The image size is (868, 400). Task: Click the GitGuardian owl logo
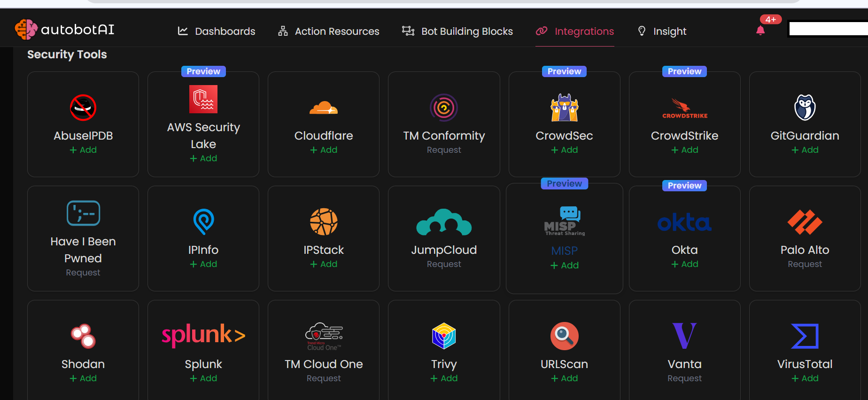805,108
